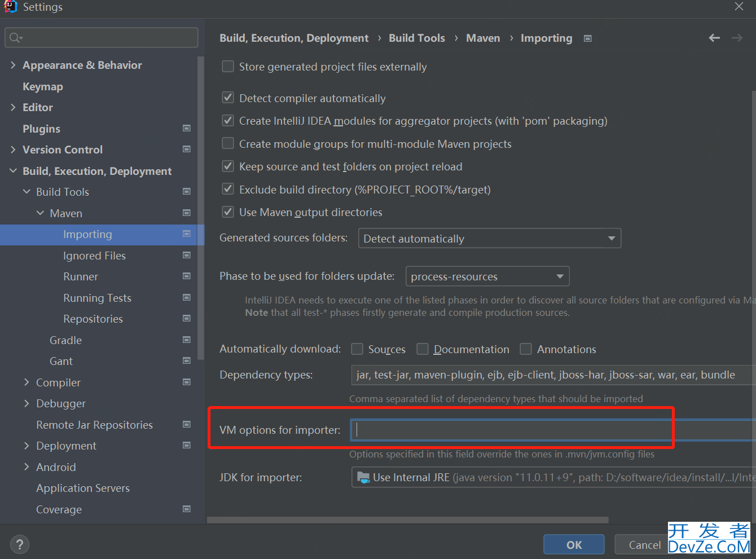Open Running Tests settings page
Viewport: 756px width, 559px height.
pyautogui.click(x=97, y=298)
